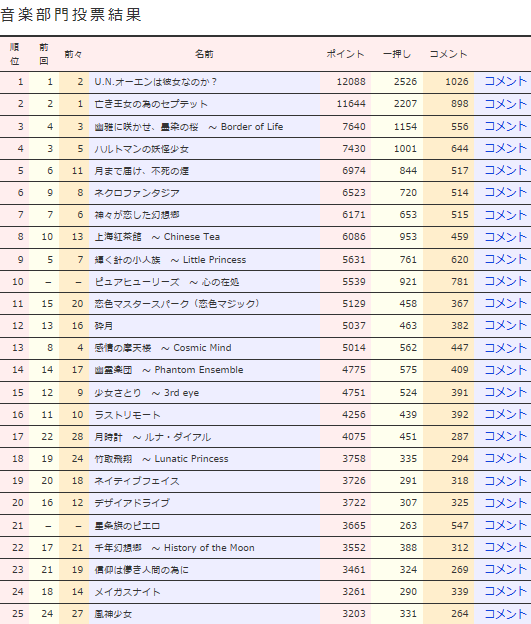The height and width of the screenshot is (624, 531).
Task: Open the コメント link for 信仰は儚き人間の為に
Action: (x=506, y=569)
